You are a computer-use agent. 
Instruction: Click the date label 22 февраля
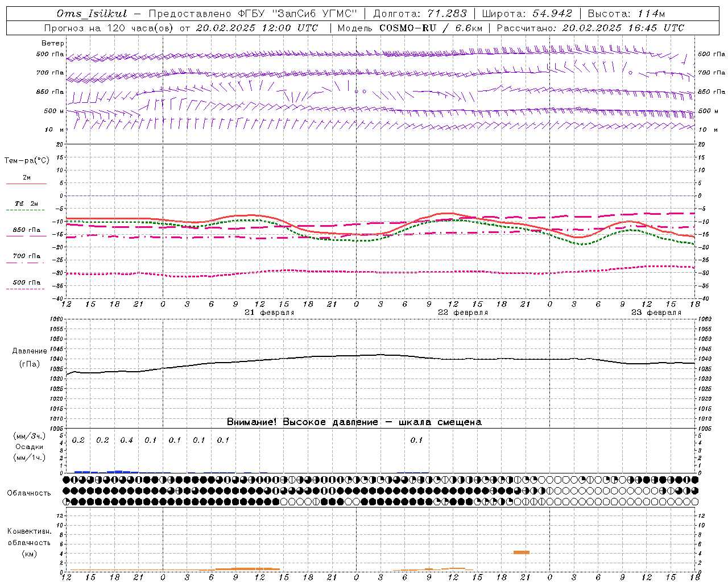[463, 313]
